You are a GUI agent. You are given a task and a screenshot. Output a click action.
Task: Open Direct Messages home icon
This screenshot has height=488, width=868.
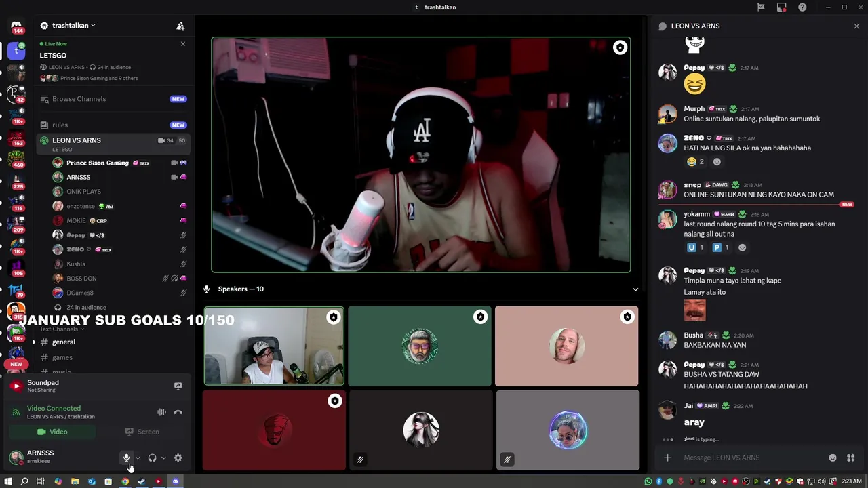pos(16,26)
